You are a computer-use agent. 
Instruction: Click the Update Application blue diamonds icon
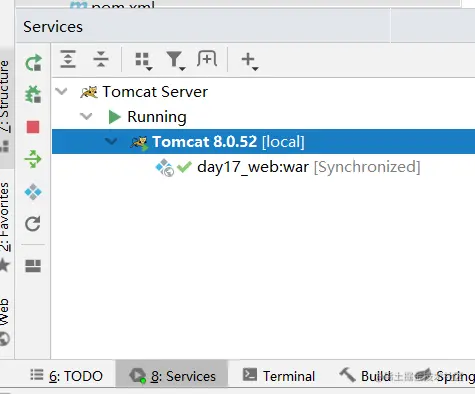click(33, 192)
